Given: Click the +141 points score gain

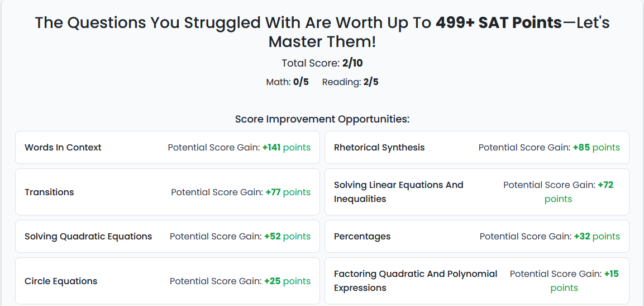Looking at the screenshot, I should pos(287,147).
